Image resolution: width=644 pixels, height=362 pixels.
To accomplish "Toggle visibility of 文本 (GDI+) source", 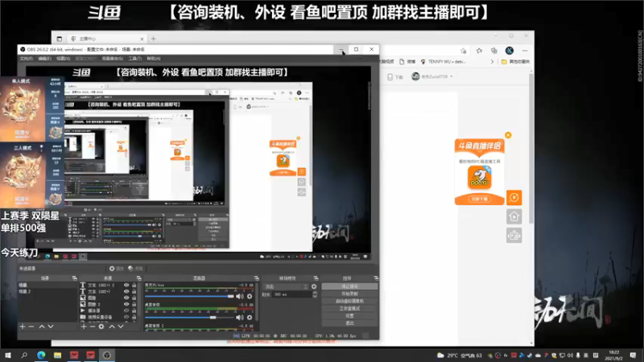I will (x=126, y=291).
